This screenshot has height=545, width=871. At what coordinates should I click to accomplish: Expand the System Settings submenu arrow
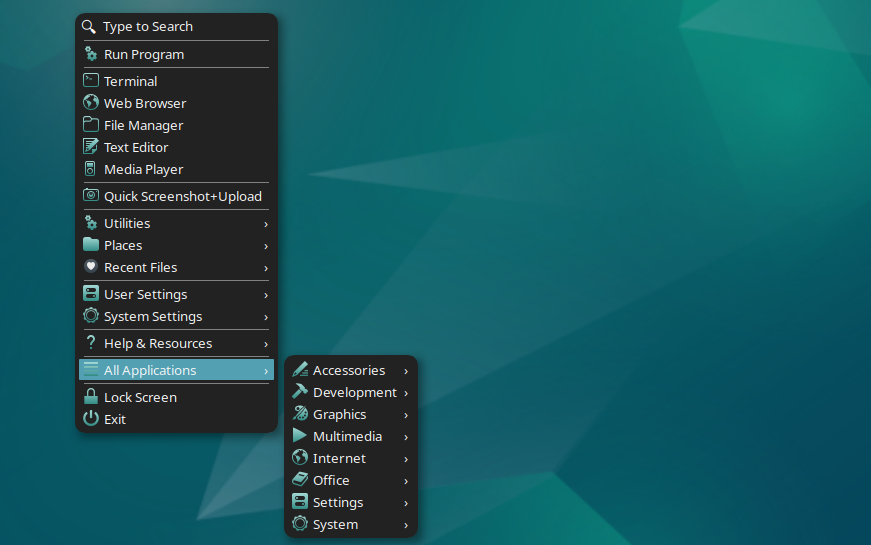pos(266,317)
